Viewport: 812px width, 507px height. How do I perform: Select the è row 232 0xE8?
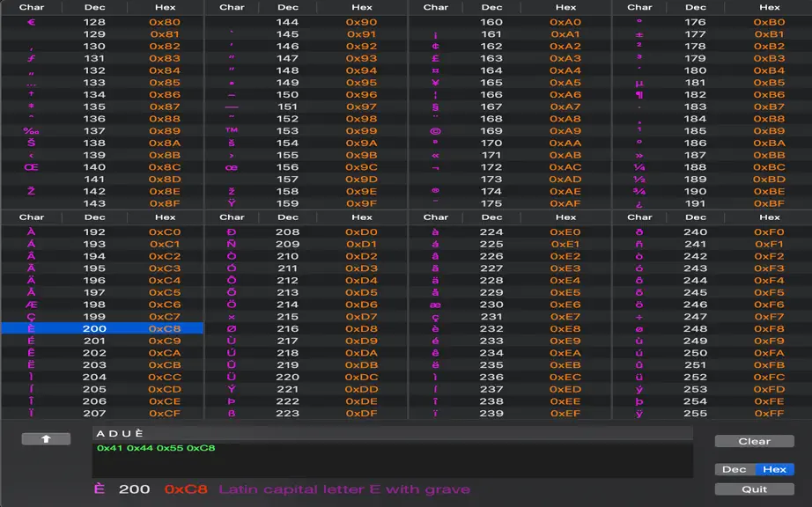[x=510, y=328]
